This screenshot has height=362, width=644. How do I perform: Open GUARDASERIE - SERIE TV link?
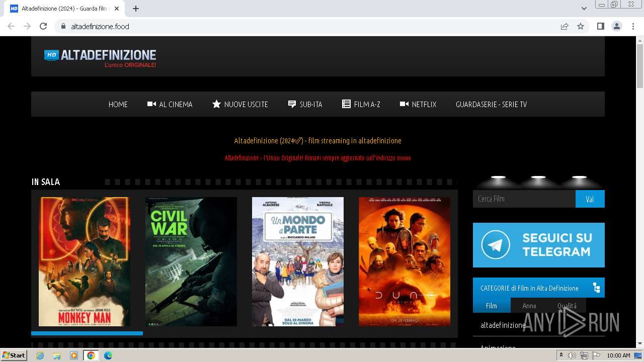click(x=491, y=104)
